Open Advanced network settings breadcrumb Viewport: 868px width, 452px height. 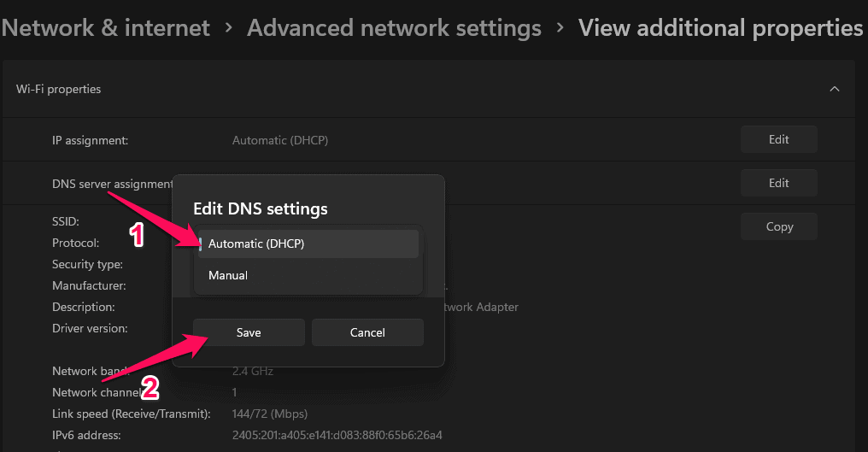(x=394, y=27)
